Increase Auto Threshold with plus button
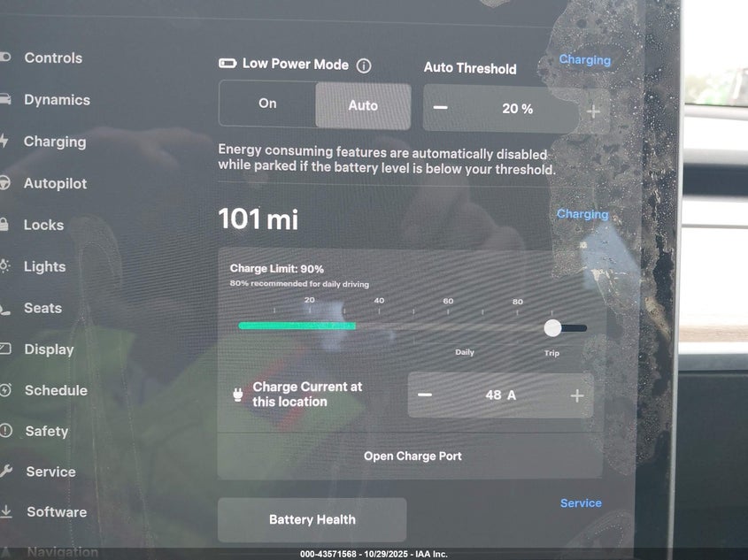This screenshot has width=748, height=560. click(593, 111)
